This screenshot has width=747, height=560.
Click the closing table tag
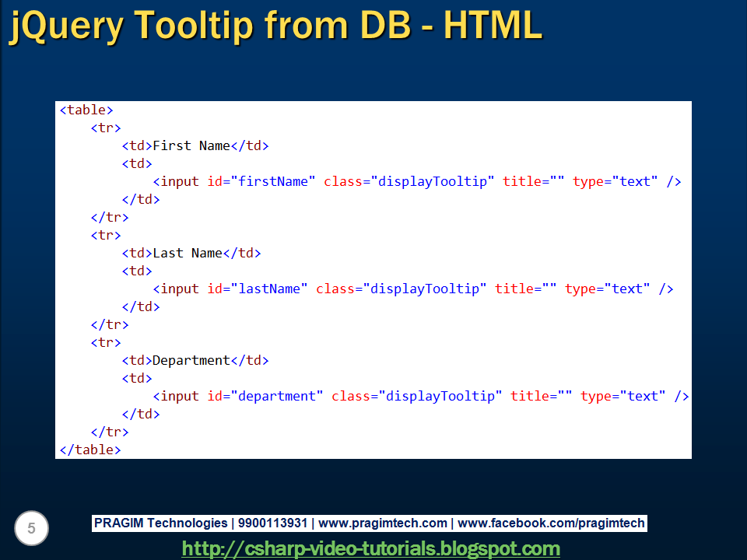pyautogui.click(x=91, y=450)
